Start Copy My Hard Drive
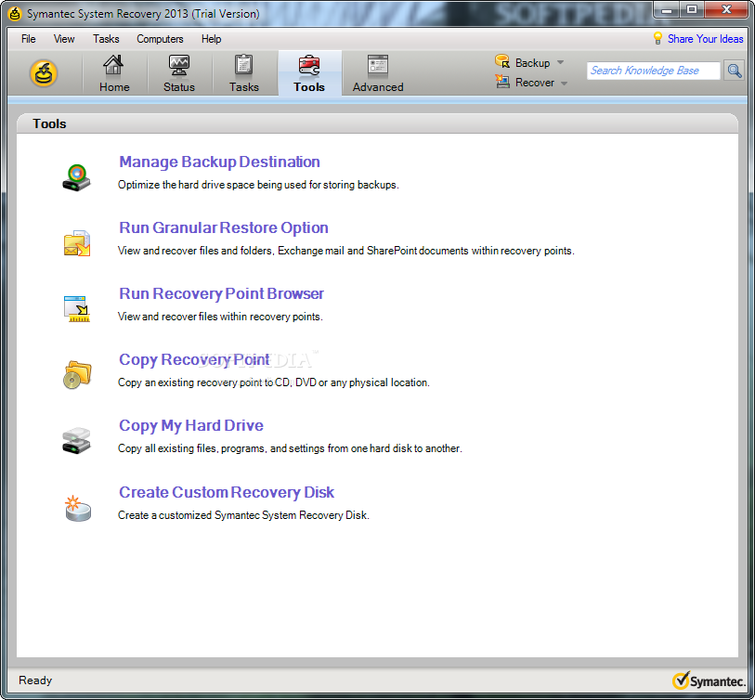 (x=191, y=425)
